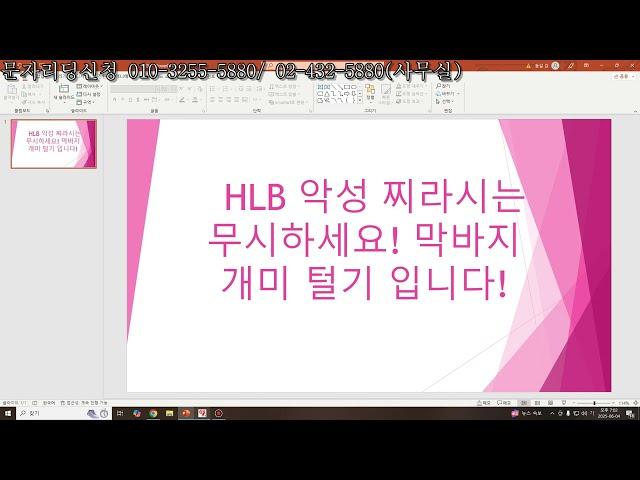Image resolution: width=640 pixels, height=480 pixels.
Task: Click the Shape Effects option
Action: [x=410, y=101]
